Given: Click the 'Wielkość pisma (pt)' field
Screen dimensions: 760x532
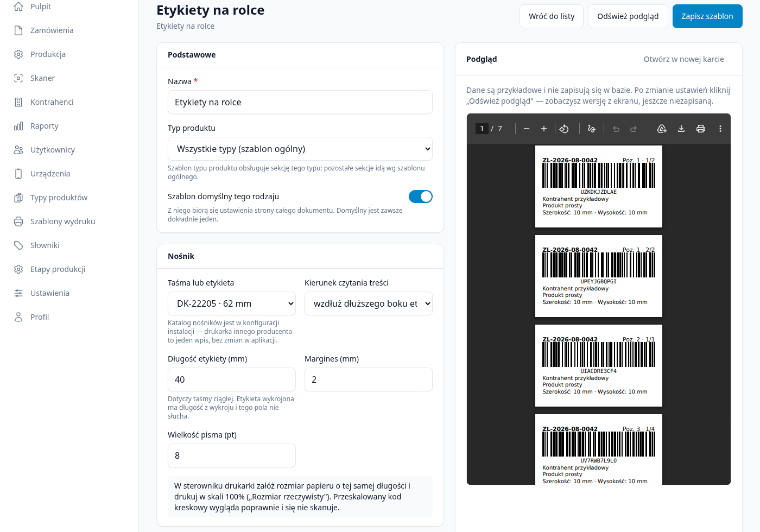Looking at the screenshot, I should click(232, 455).
